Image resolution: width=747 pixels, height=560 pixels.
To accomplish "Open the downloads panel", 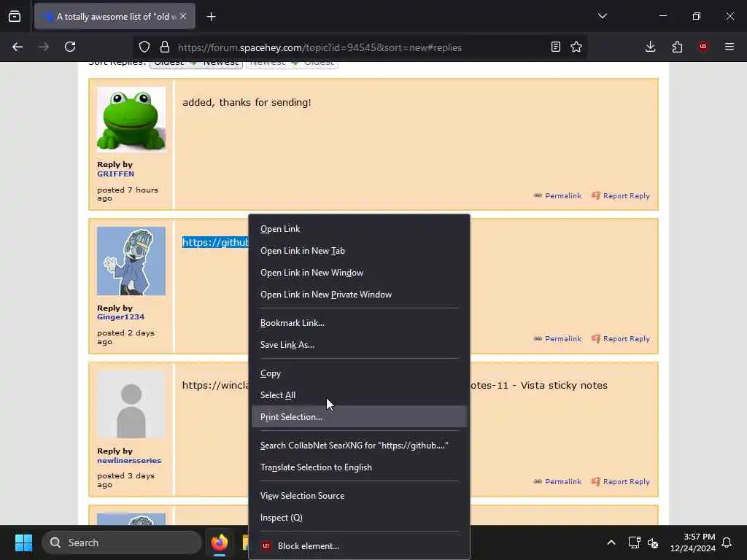I will 650,47.
